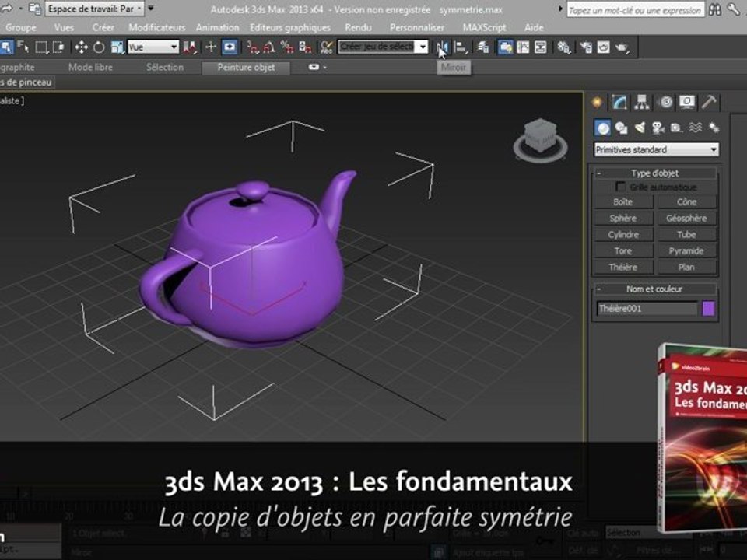The width and height of the screenshot is (747, 560).
Task: Switch to the Motion command panel tab
Action: tap(665, 102)
